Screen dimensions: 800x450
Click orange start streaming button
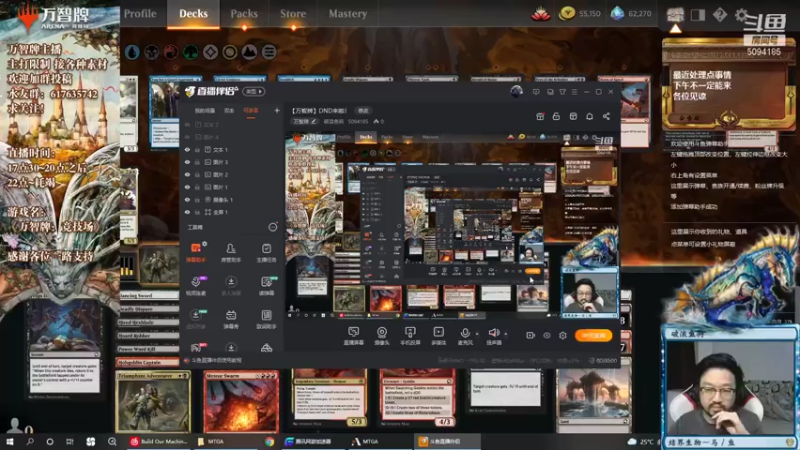click(x=593, y=335)
